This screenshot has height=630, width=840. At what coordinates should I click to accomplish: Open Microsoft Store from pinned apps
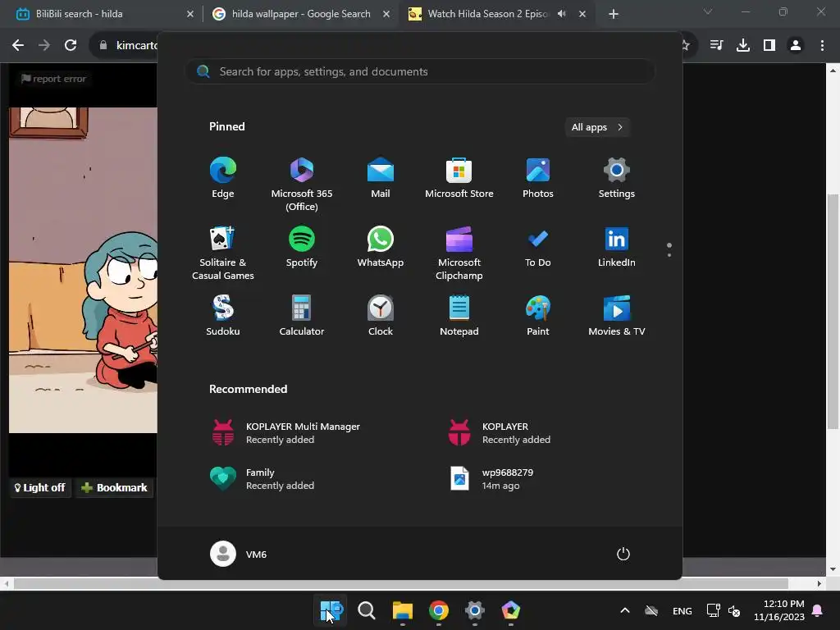459,178
